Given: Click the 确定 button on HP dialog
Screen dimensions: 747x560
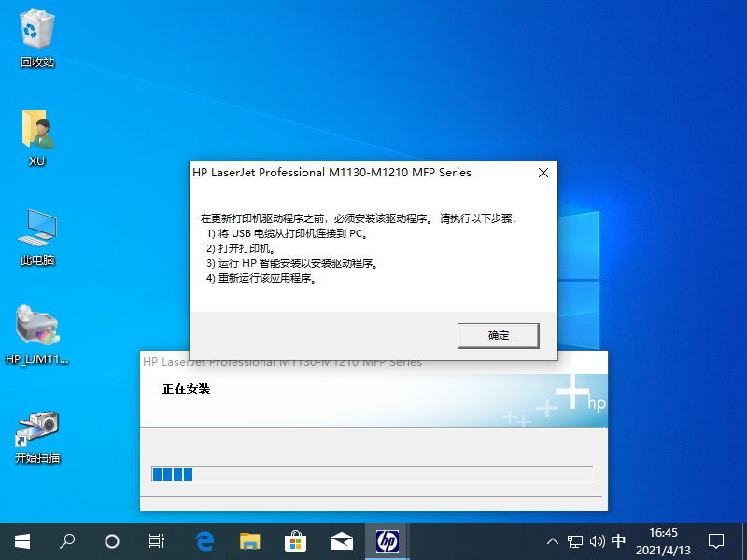Looking at the screenshot, I should pyautogui.click(x=498, y=335).
